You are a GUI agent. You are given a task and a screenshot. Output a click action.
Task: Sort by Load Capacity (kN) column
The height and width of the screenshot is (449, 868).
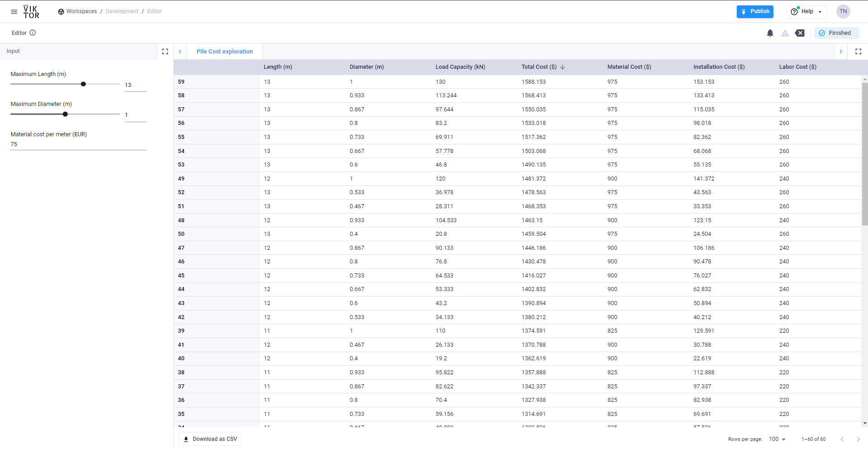click(x=460, y=67)
